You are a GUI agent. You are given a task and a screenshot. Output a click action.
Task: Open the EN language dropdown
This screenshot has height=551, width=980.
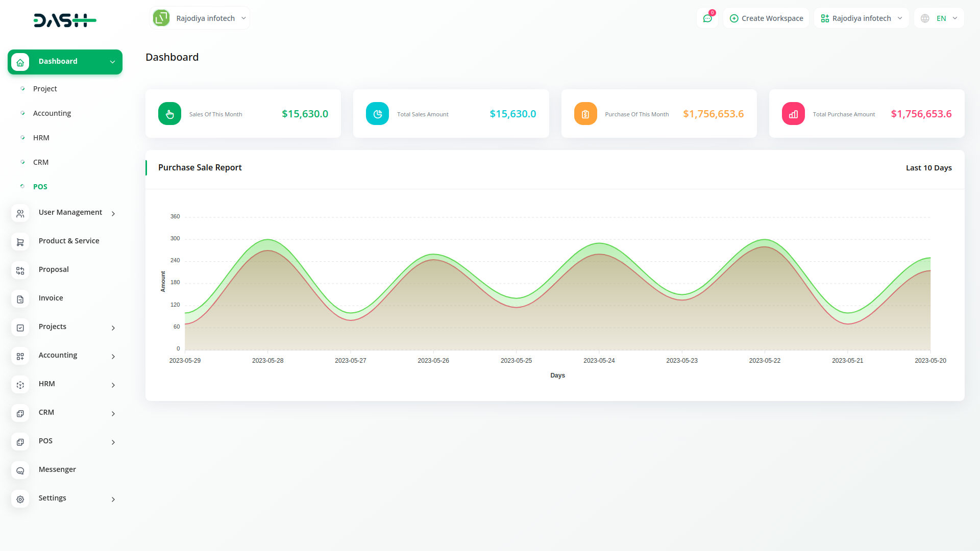(x=939, y=18)
